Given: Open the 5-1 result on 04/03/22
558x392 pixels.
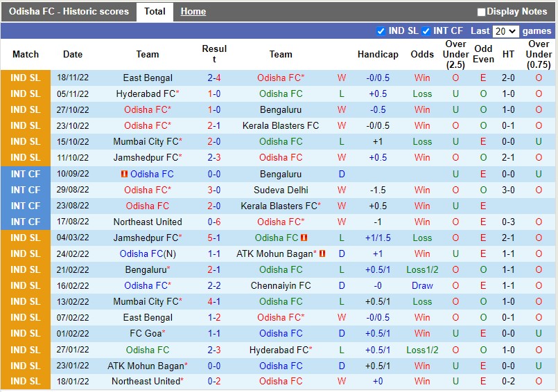Looking at the screenshot, I should [214, 238].
